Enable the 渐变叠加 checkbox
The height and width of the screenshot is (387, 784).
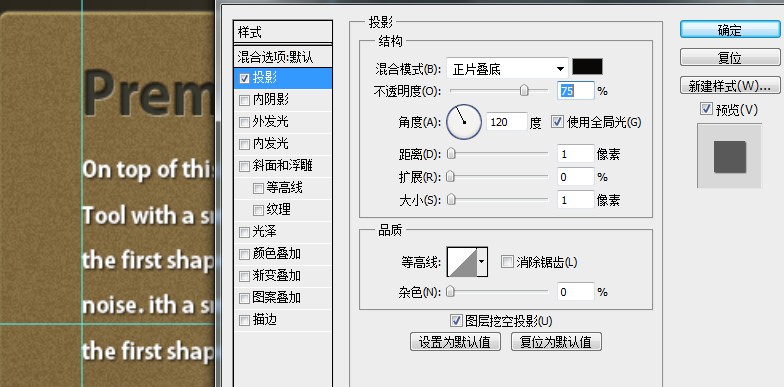[244, 276]
